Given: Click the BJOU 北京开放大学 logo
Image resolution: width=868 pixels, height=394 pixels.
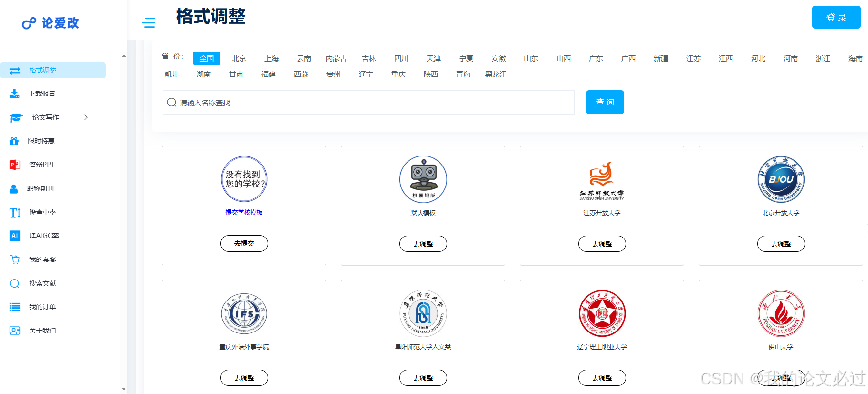Looking at the screenshot, I should tap(781, 179).
